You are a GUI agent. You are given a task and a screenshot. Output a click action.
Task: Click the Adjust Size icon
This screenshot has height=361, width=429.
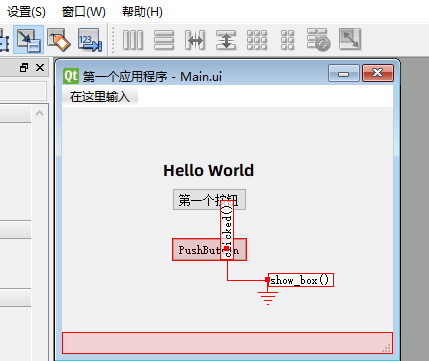pyautogui.click(x=350, y=39)
